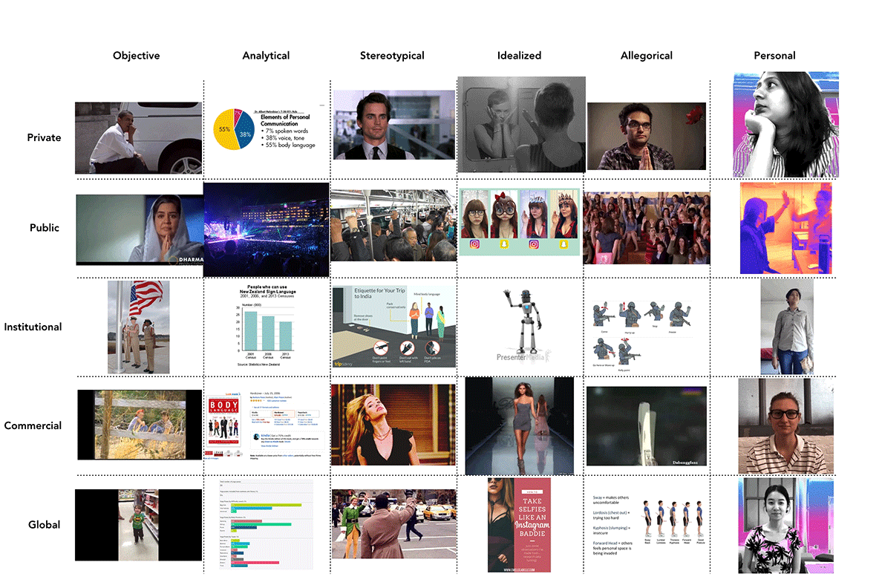
Task: Select the soldiers saluting American flag photo
Action: click(x=138, y=327)
